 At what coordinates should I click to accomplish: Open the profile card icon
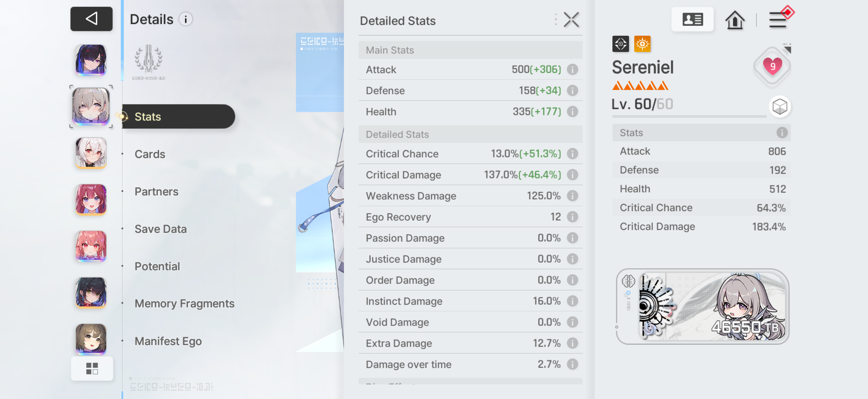coord(693,19)
